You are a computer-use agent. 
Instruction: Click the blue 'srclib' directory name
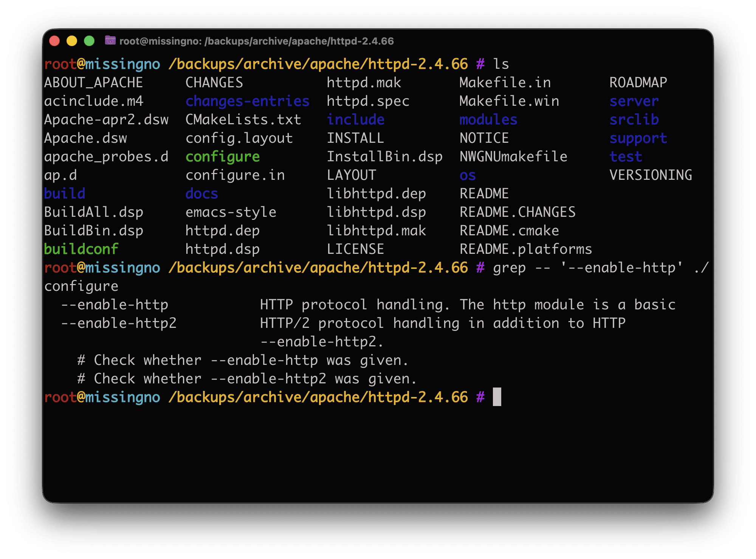tap(634, 120)
